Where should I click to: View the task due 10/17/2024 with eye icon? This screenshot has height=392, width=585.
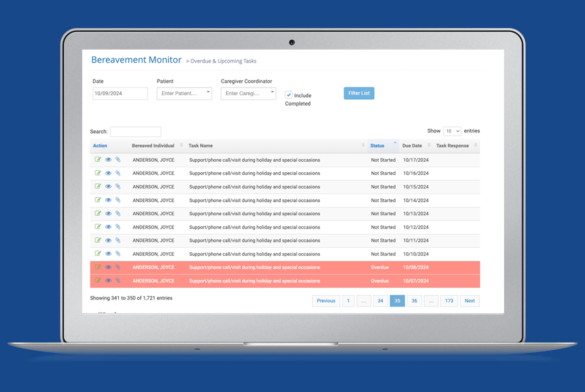108,160
